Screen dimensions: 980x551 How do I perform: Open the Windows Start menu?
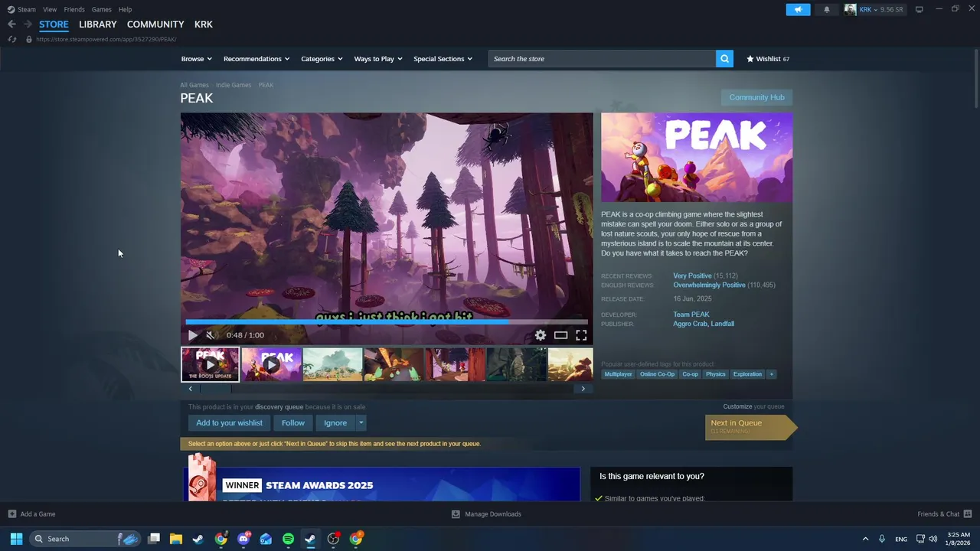(x=16, y=539)
